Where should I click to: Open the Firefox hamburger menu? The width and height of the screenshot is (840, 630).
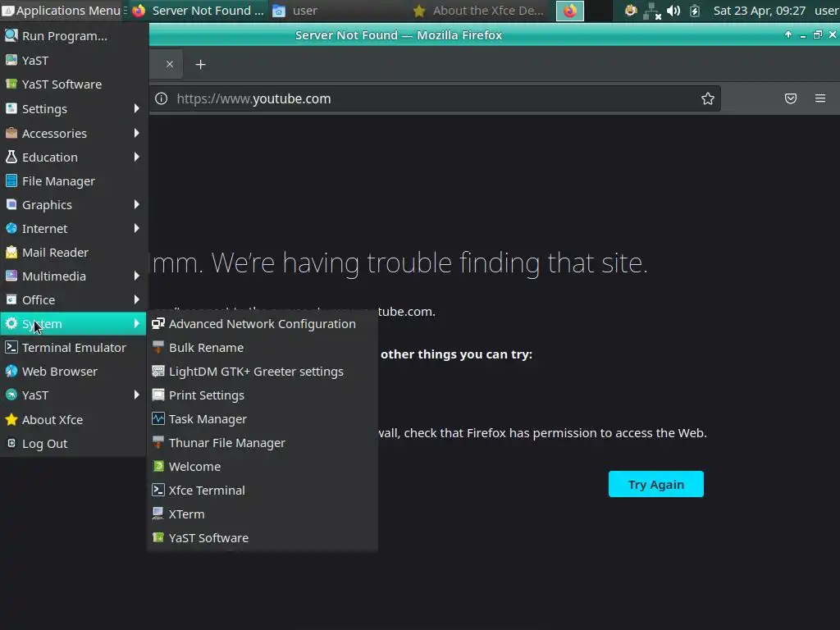[820, 98]
